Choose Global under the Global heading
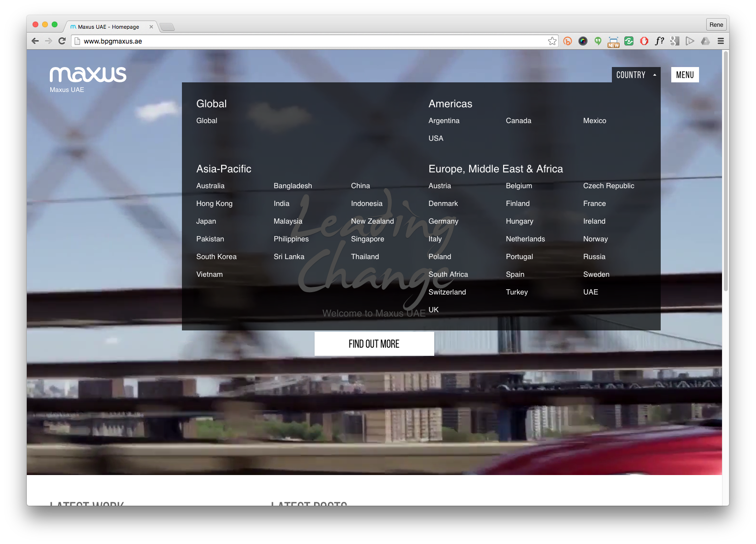The height and width of the screenshot is (544, 756). pyautogui.click(x=207, y=121)
